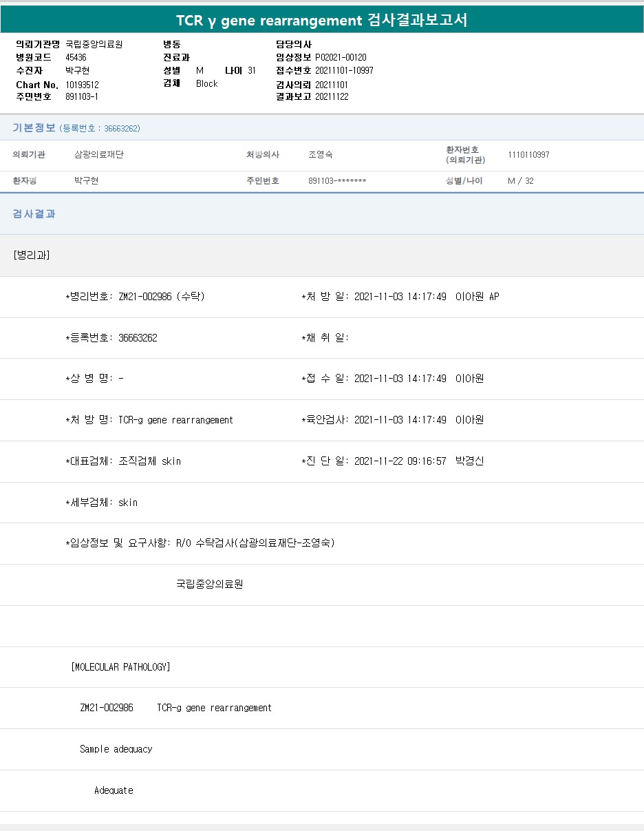Click '*등록번호: 36663262' in results

111,338
